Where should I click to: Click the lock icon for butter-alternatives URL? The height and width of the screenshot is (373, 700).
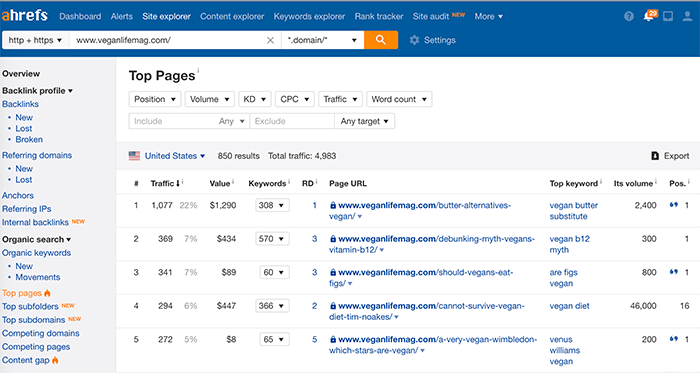pos(333,205)
